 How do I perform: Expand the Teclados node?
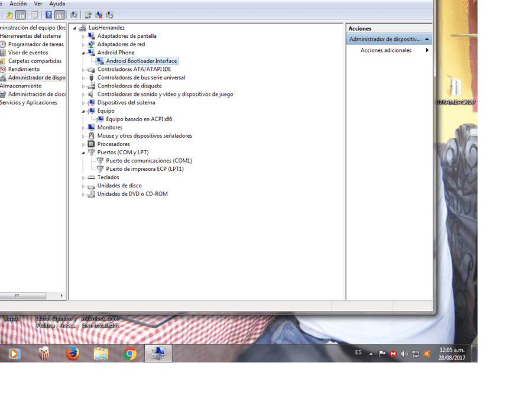click(83, 178)
